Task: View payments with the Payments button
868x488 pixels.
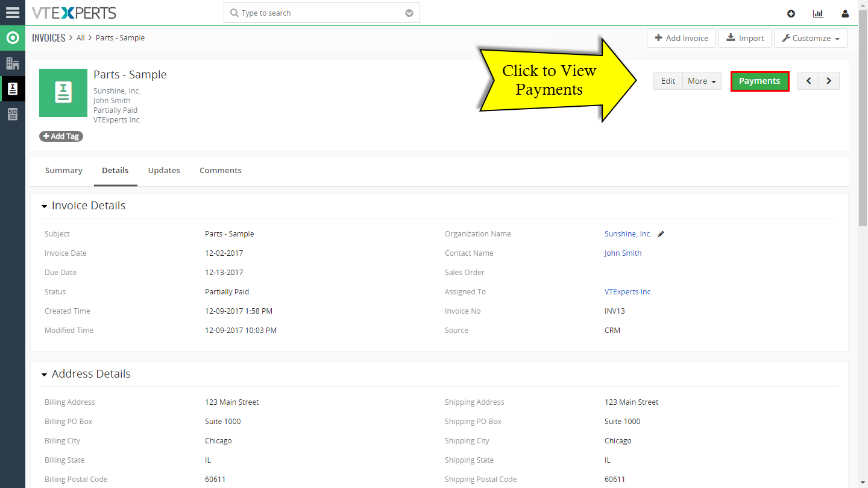Action: tap(759, 81)
